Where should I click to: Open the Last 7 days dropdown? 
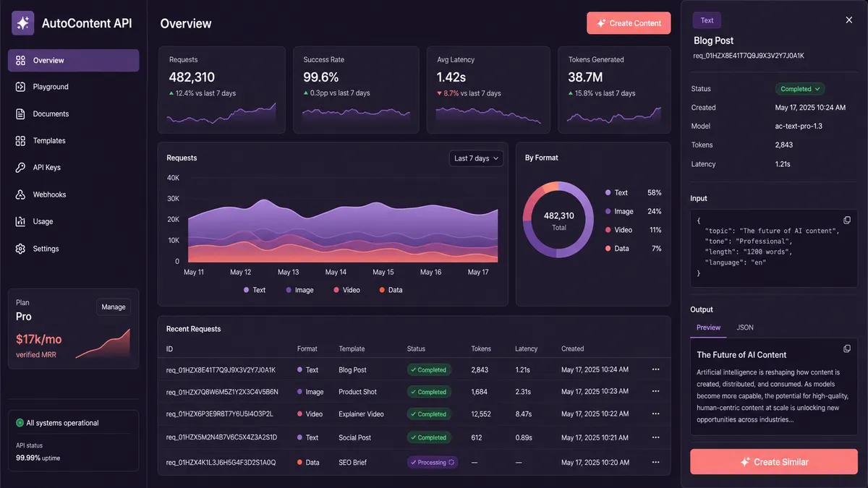pos(476,158)
